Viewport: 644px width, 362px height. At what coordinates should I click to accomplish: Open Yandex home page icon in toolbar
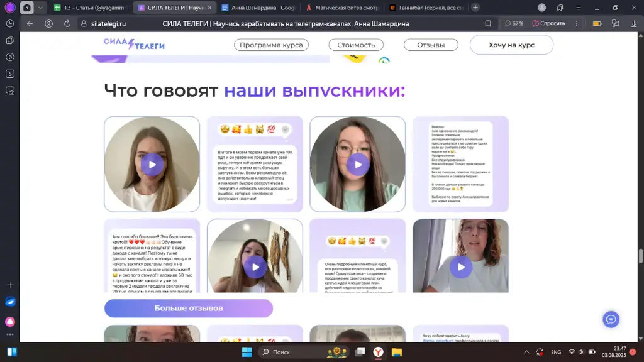(48, 23)
